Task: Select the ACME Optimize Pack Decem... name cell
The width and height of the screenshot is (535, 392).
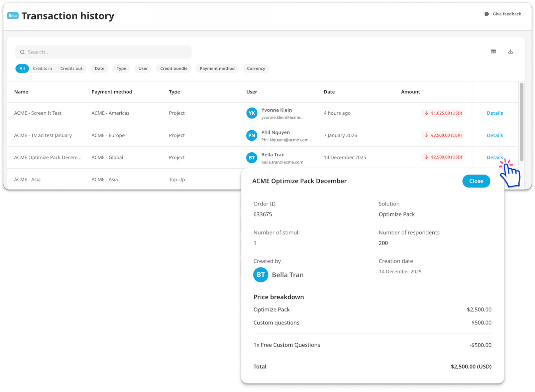Action: pos(48,157)
